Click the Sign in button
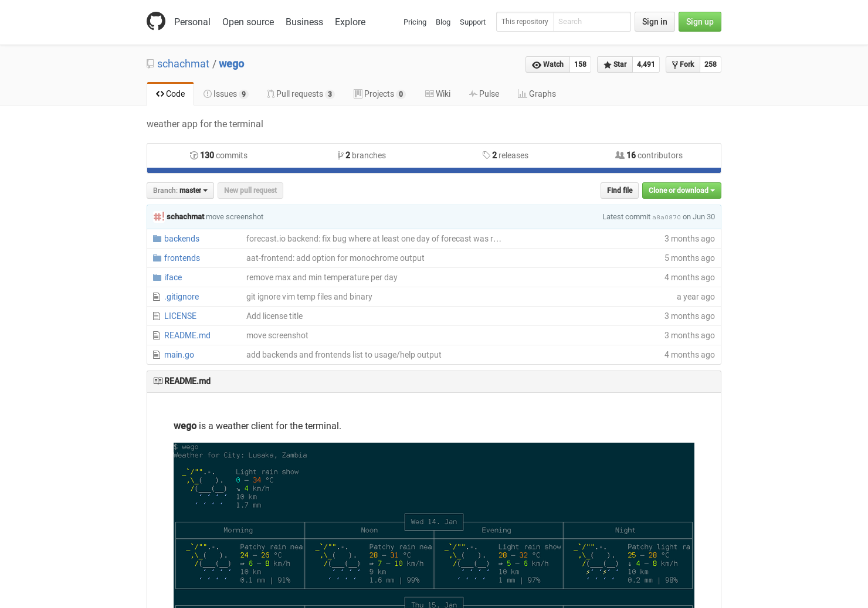Viewport: 868px width, 608px height. tap(655, 22)
